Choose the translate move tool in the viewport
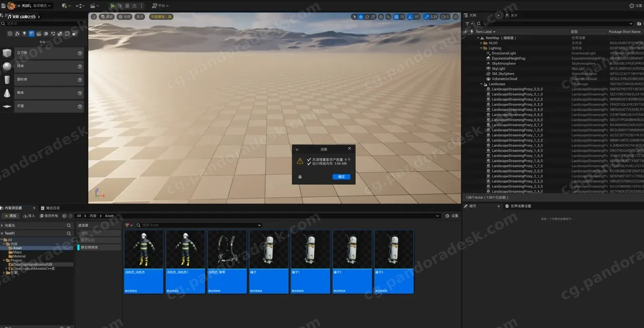The width and height of the screenshot is (644, 328). pyautogui.click(x=361, y=17)
